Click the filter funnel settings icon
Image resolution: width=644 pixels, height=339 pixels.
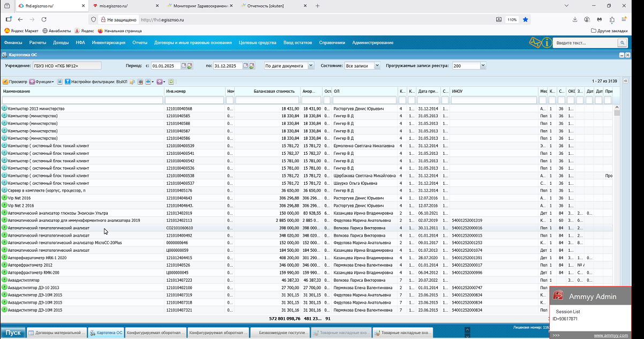68,82
